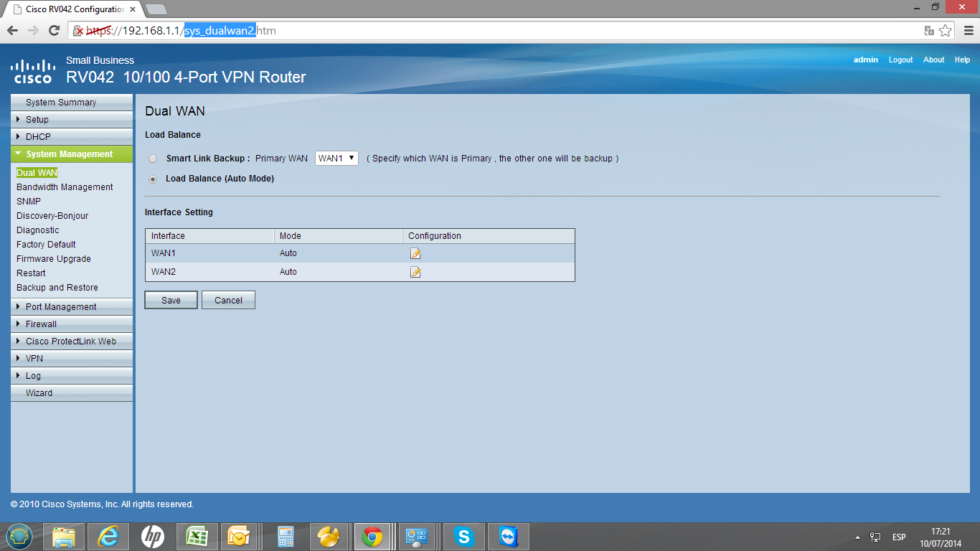Select Smart Link Backup radio button
Image resolution: width=980 pixels, height=551 pixels.
[153, 159]
